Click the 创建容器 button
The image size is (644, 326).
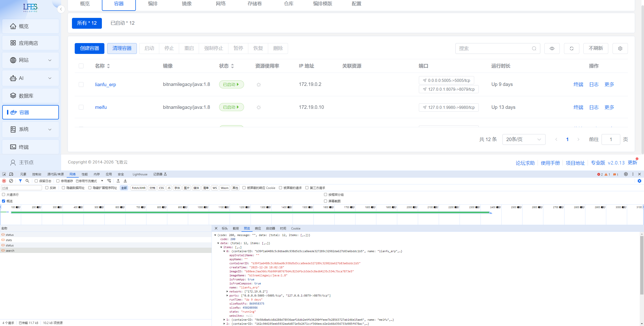pos(89,48)
